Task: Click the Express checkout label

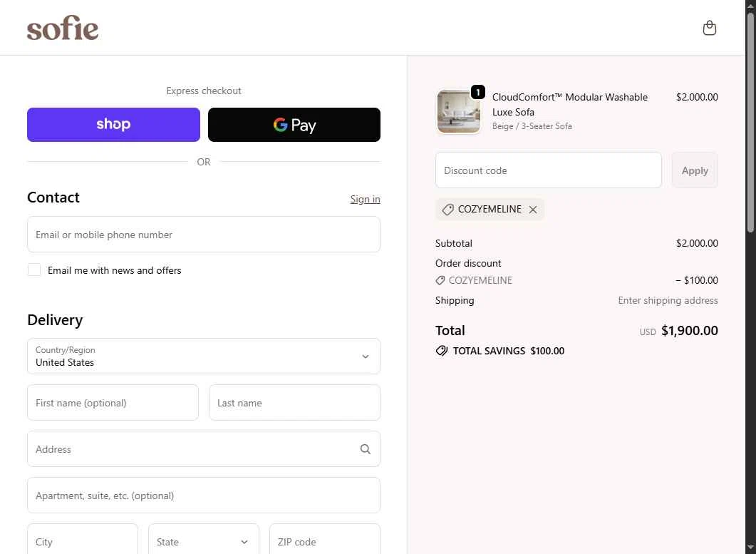Action: [x=204, y=91]
